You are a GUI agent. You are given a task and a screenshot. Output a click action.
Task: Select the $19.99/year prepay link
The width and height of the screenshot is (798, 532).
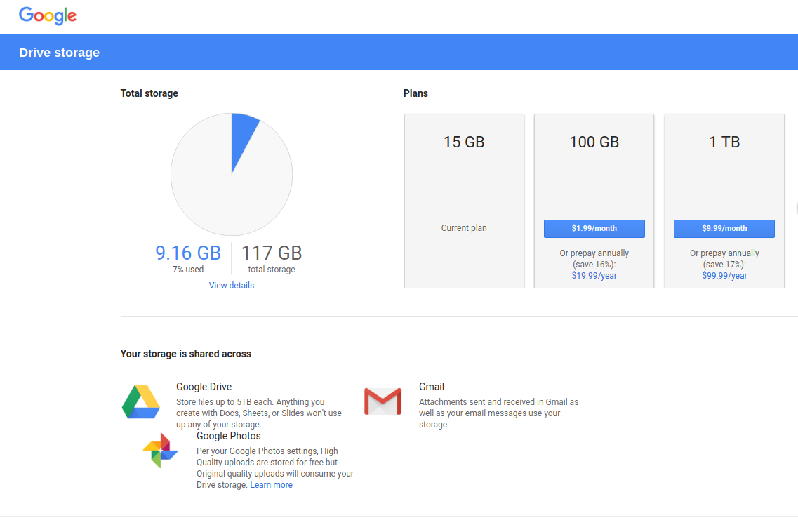pos(594,276)
